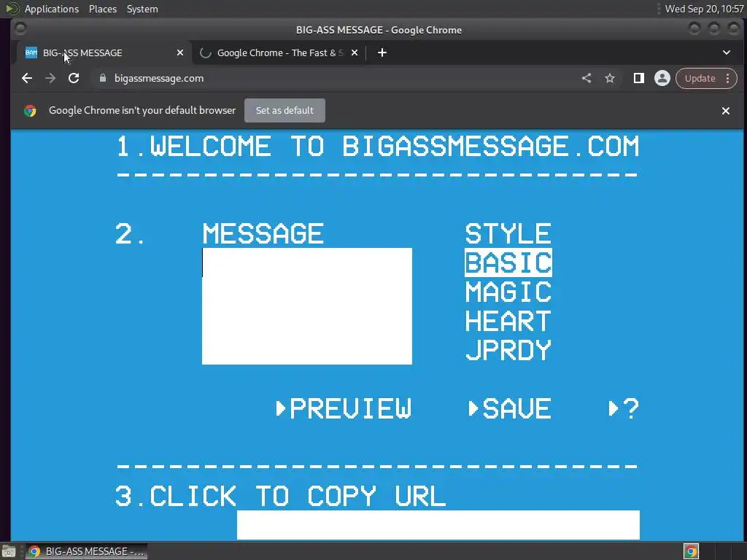The image size is (747, 560).
Task: Expand the tab search chevron
Action: [x=727, y=52]
